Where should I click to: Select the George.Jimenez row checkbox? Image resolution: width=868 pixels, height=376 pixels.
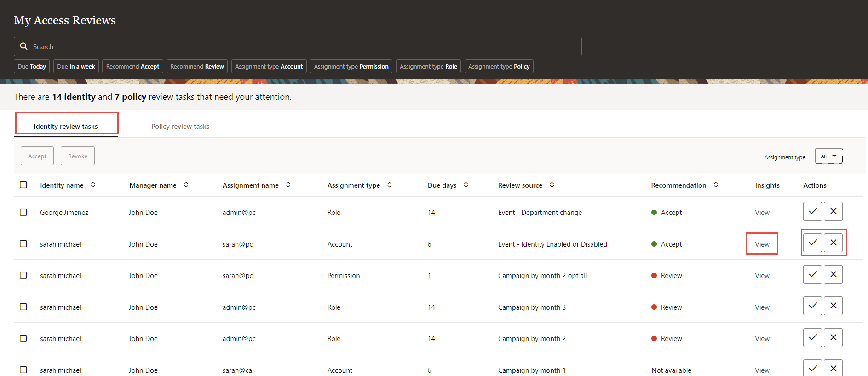click(23, 212)
